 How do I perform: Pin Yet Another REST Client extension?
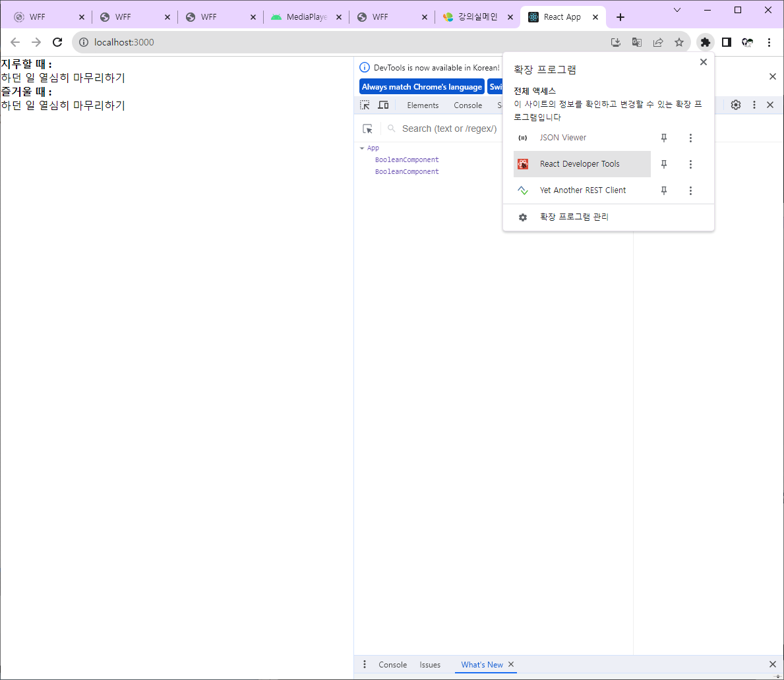(664, 190)
